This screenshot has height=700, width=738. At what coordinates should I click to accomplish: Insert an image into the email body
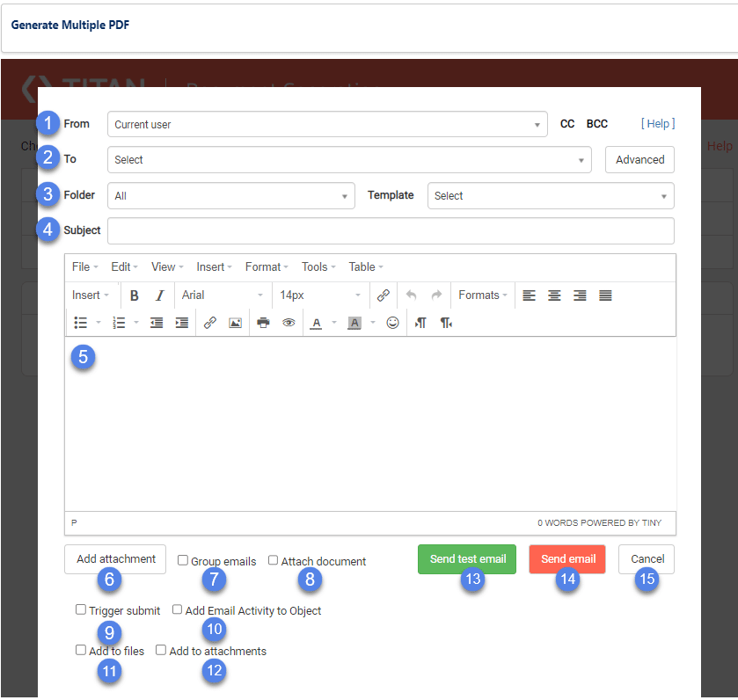234,323
